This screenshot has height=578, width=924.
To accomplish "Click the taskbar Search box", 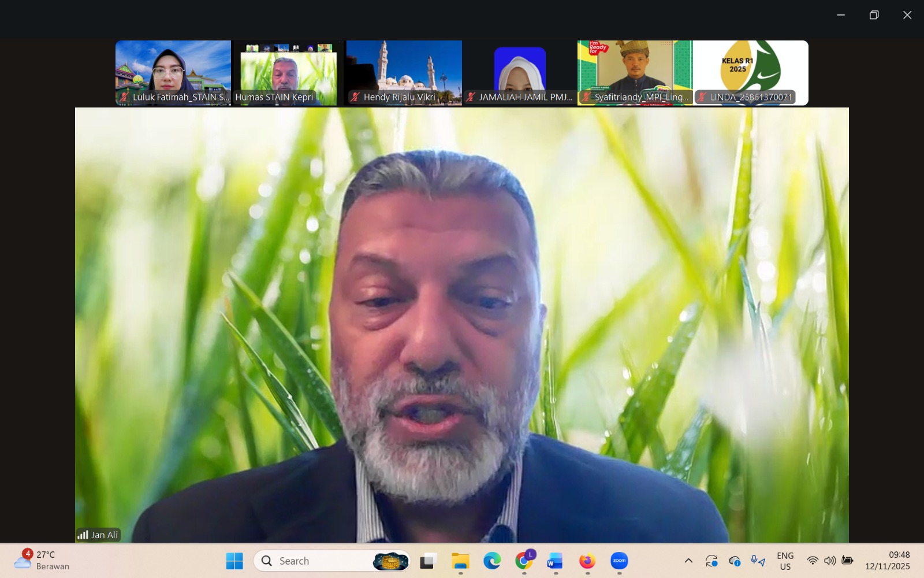I will (315, 561).
